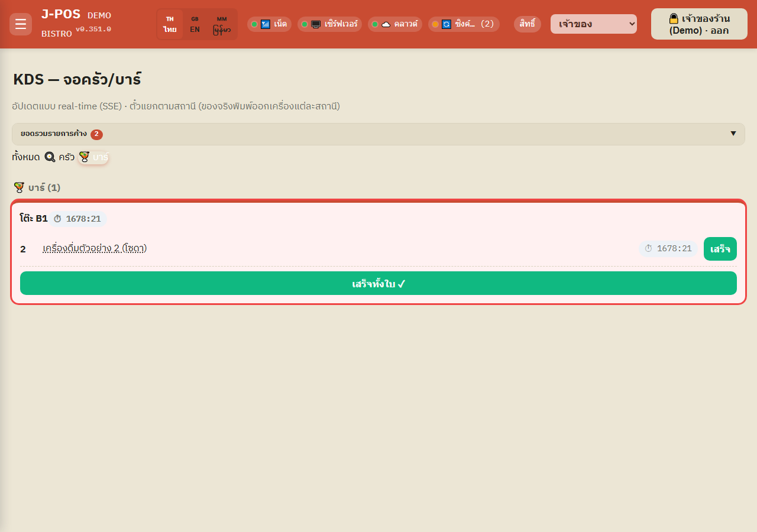Complete the whole ticket with เสร็จทั้งใบ ✓

[x=378, y=283]
